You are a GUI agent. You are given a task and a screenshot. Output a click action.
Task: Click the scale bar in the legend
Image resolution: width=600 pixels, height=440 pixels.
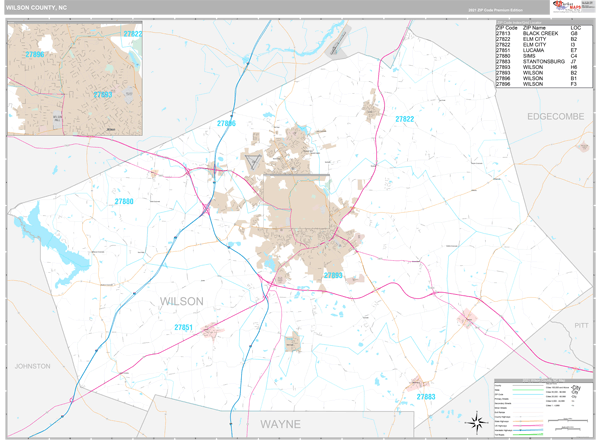568,420
